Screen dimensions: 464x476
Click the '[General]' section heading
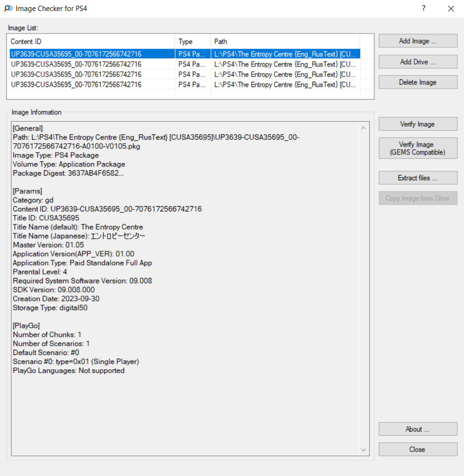(28, 128)
